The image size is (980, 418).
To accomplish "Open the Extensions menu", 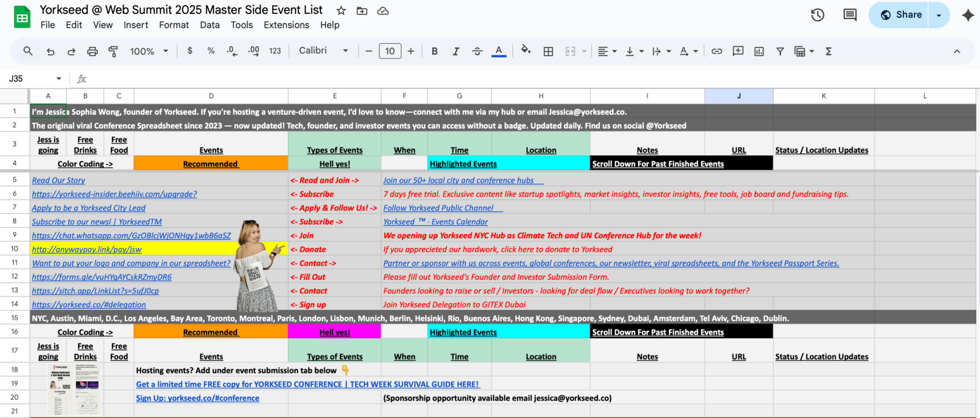I will 286,25.
